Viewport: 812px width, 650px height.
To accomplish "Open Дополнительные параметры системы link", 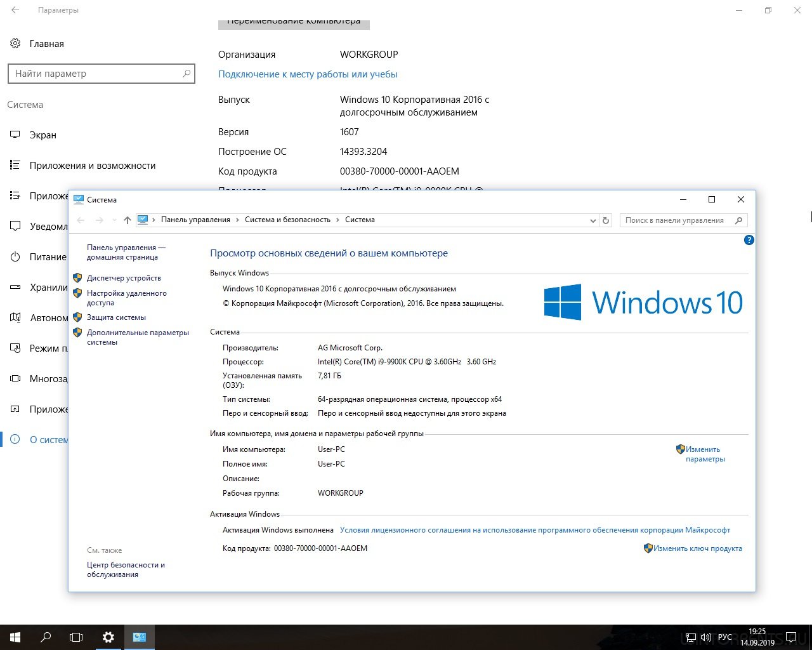I will point(138,337).
